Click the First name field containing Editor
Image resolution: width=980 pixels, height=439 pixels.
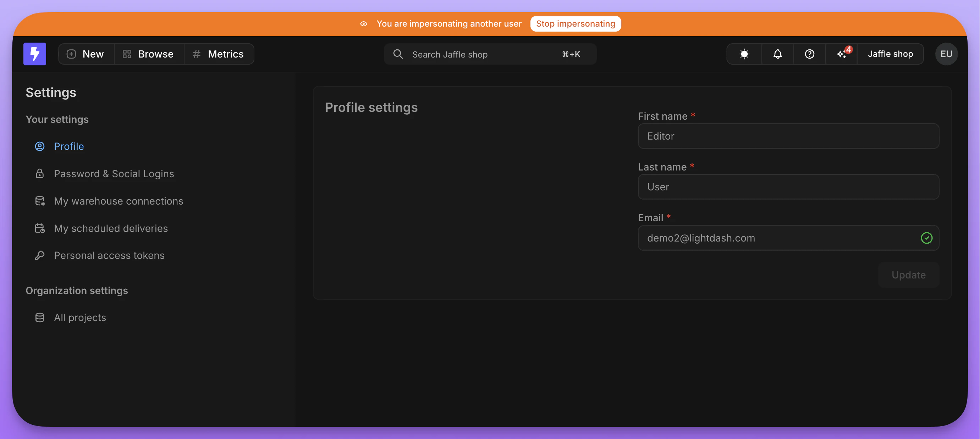[788, 136]
